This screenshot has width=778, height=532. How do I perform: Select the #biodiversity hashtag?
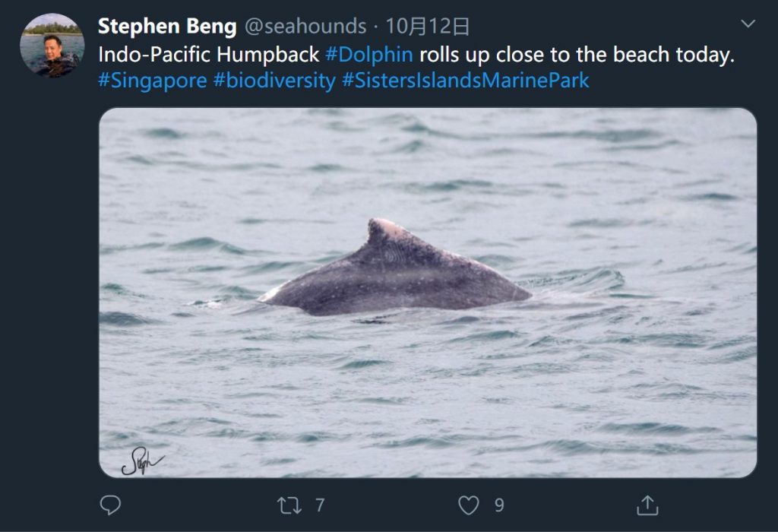pos(274,81)
